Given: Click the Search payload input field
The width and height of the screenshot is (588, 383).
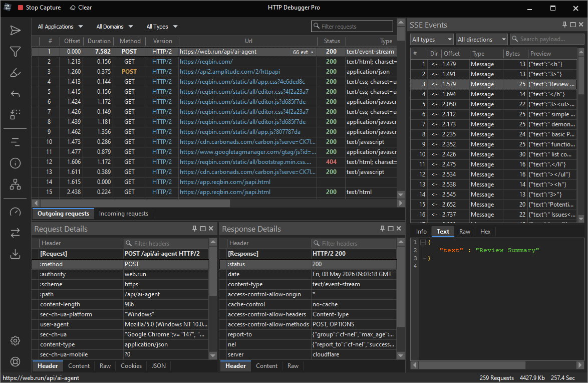Looking at the screenshot, I should point(547,39).
